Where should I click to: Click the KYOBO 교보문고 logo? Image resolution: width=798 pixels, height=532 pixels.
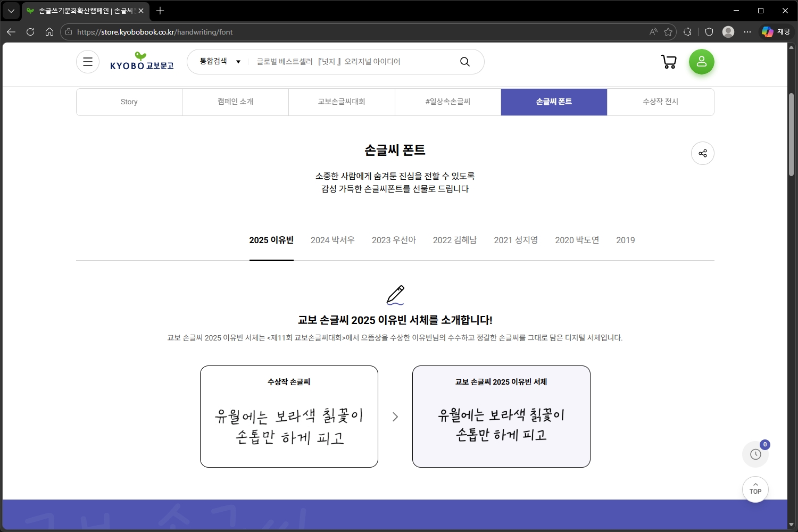[x=142, y=62]
